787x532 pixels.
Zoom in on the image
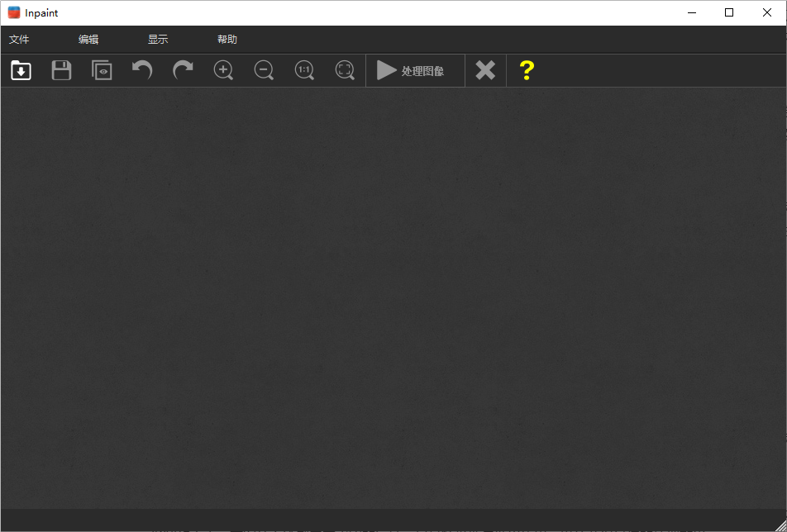pyautogui.click(x=222, y=70)
